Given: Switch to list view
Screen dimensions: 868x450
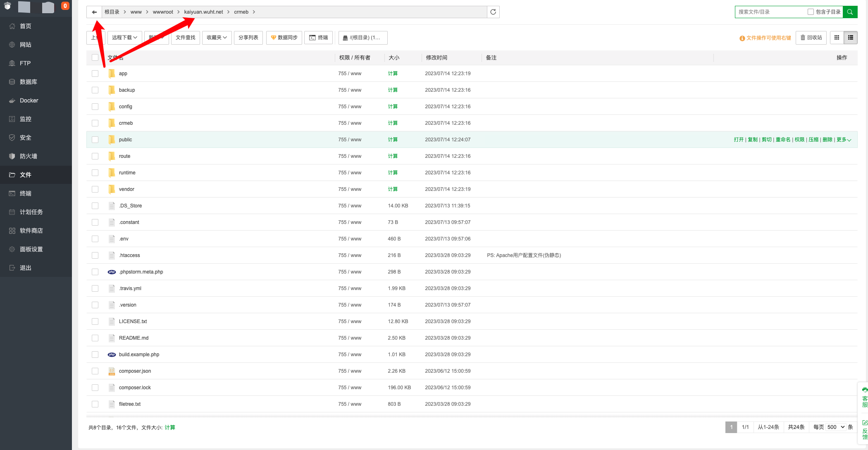Looking at the screenshot, I should (x=851, y=38).
